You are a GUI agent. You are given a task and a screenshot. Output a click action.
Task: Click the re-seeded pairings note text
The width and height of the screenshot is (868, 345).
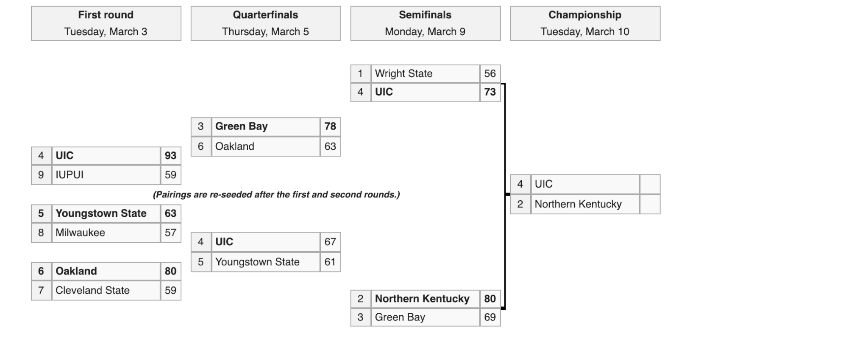[x=276, y=195]
